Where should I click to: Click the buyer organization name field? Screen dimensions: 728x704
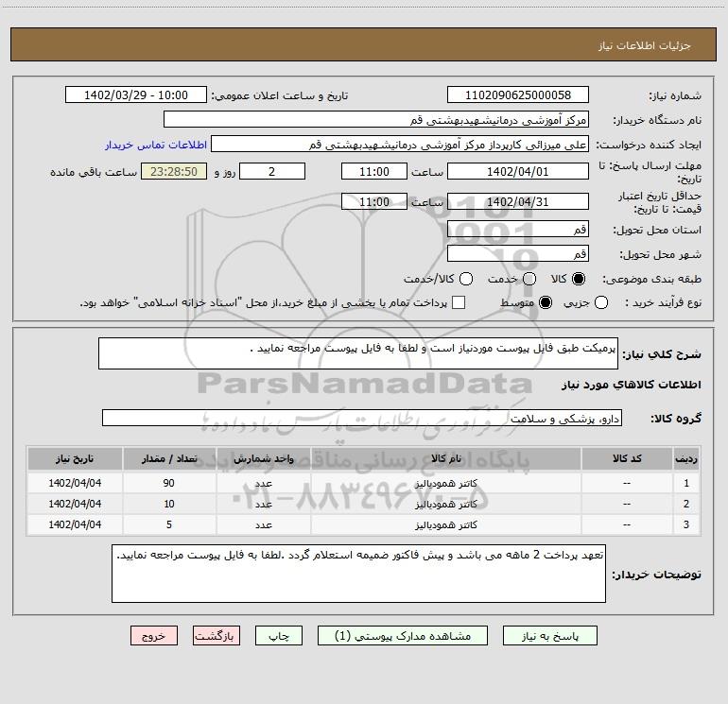pyautogui.click(x=376, y=120)
